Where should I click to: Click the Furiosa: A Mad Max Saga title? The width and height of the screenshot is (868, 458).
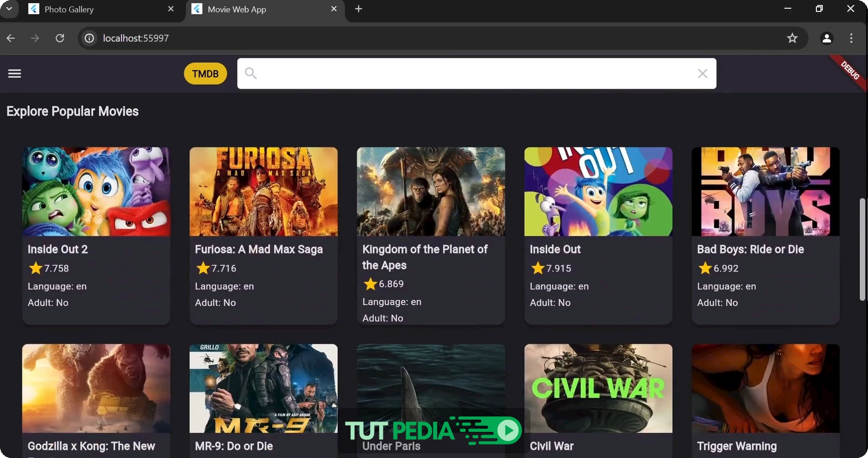(x=259, y=249)
